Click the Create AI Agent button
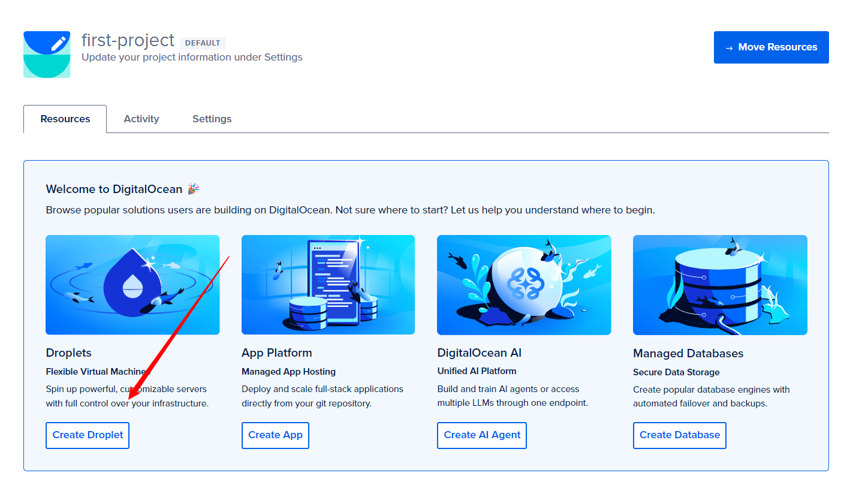Image resolution: width=868 pixels, height=482 pixels. (482, 435)
